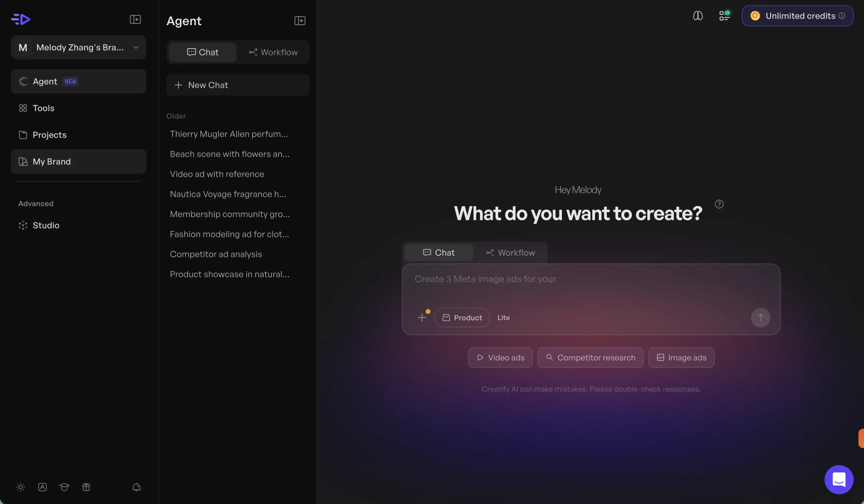Image resolution: width=864 pixels, height=504 pixels.
Task: Expand Melody Zhang's Brand workspace dropdown
Action: [x=78, y=48]
